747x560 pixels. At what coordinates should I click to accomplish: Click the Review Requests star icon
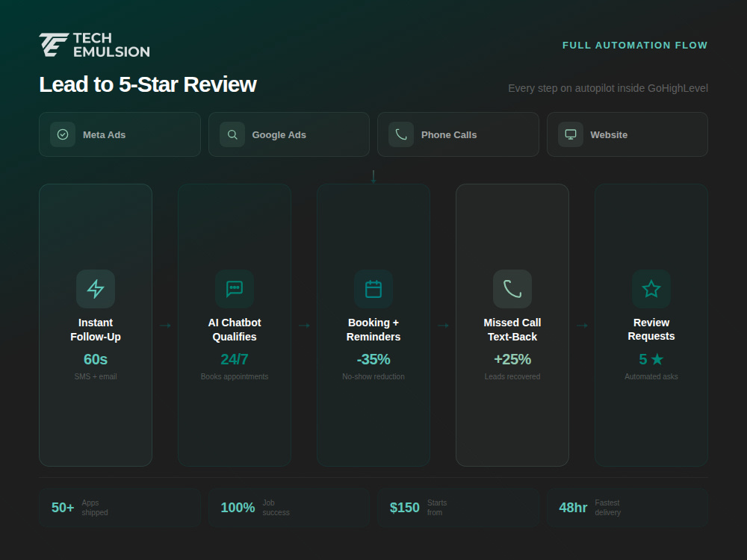pos(651,288)
